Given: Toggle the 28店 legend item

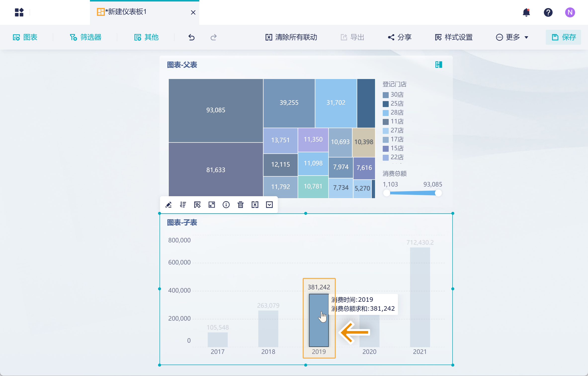Looking at the screenshot, I should coord(393,113).
